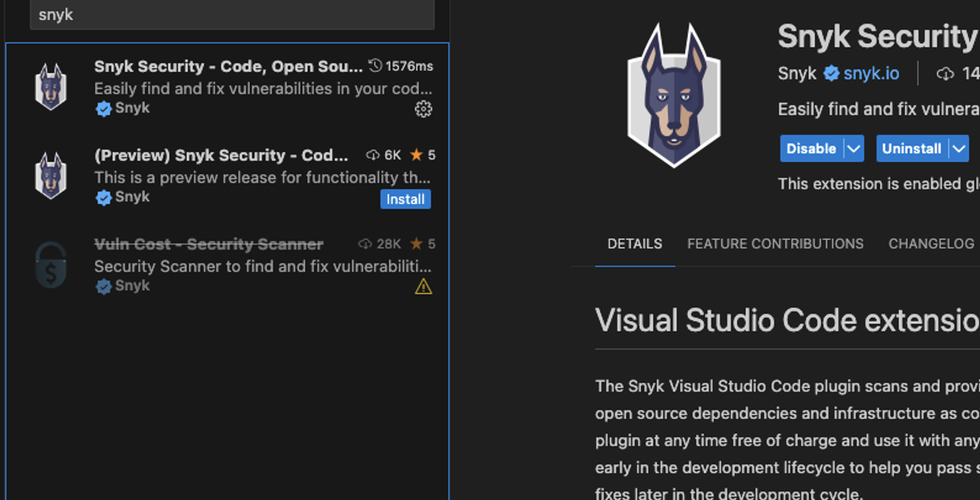Click the 1576ms activation time value
980x500 pixels.
click(x=409, y=66)
